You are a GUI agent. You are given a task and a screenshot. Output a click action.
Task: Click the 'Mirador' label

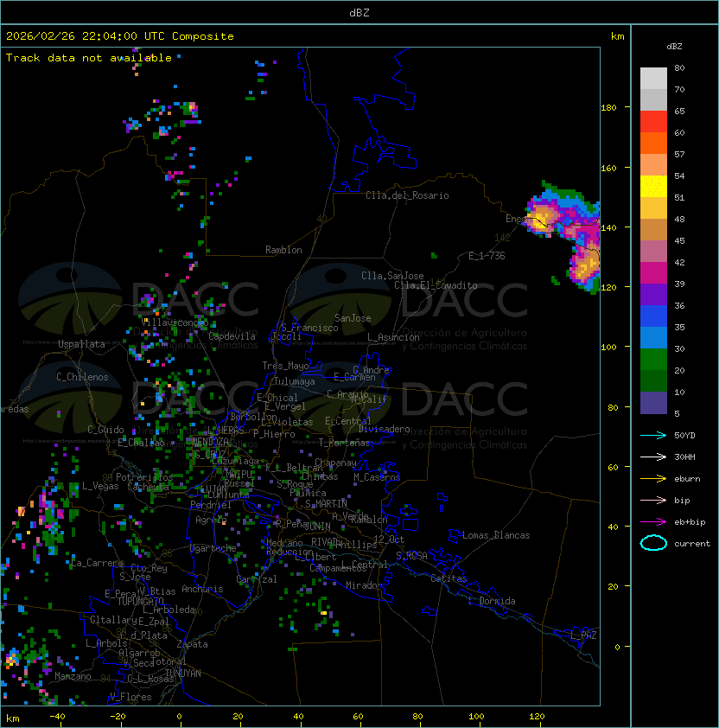point(364,585)
